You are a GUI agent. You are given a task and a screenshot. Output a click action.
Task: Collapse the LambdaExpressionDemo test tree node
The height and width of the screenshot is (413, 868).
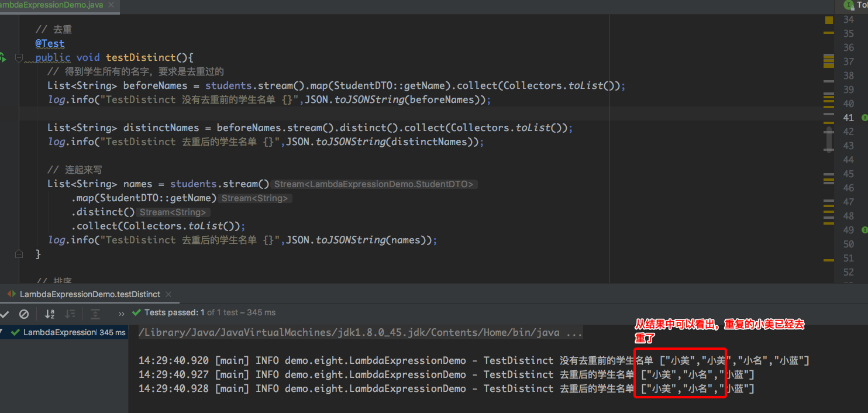pyautogui.click(x=2, y=332)
